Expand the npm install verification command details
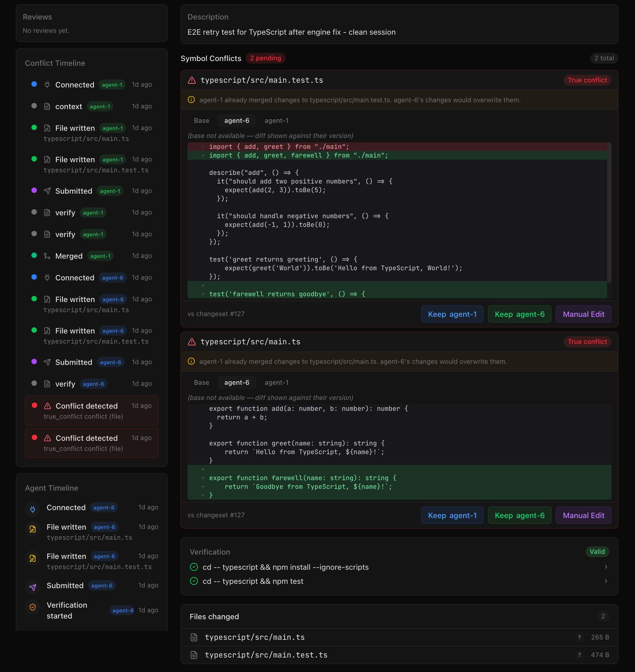635x672 pixels. tap(606, 567)
